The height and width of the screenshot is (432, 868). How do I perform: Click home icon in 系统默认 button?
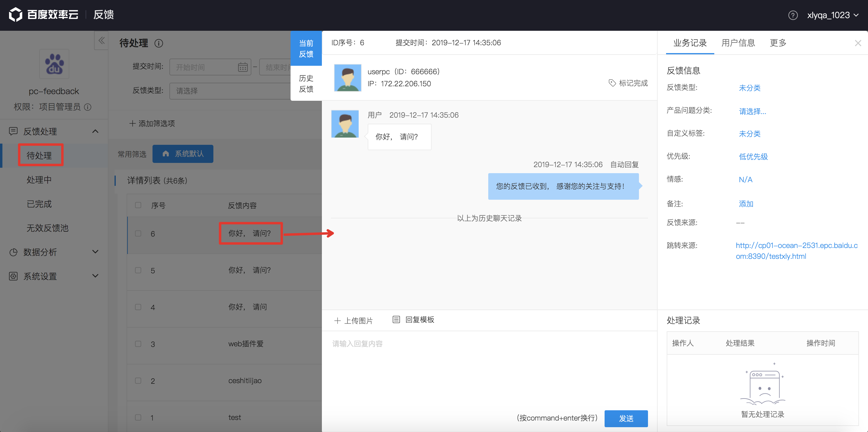(x=165, y=154)
